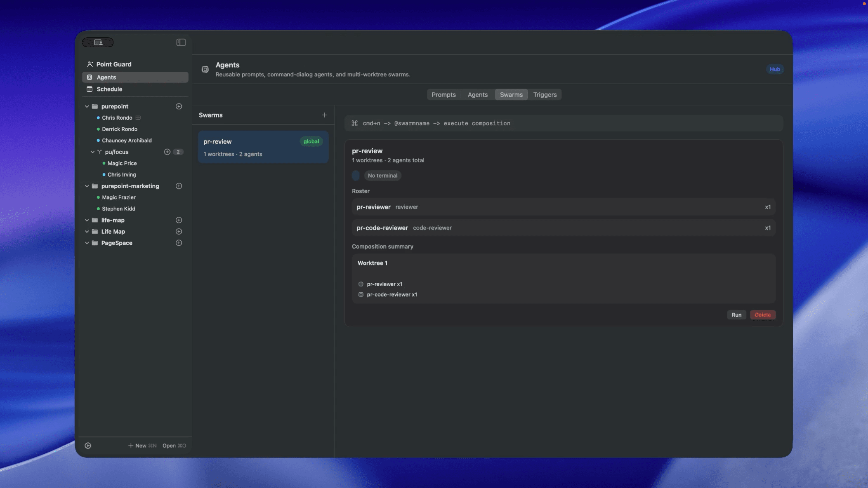Viewport: 868px width, 488px height.
Task: Click pr-reviewer x1 agent icon in Worktree 1
Action: click(x=361, y=284)
